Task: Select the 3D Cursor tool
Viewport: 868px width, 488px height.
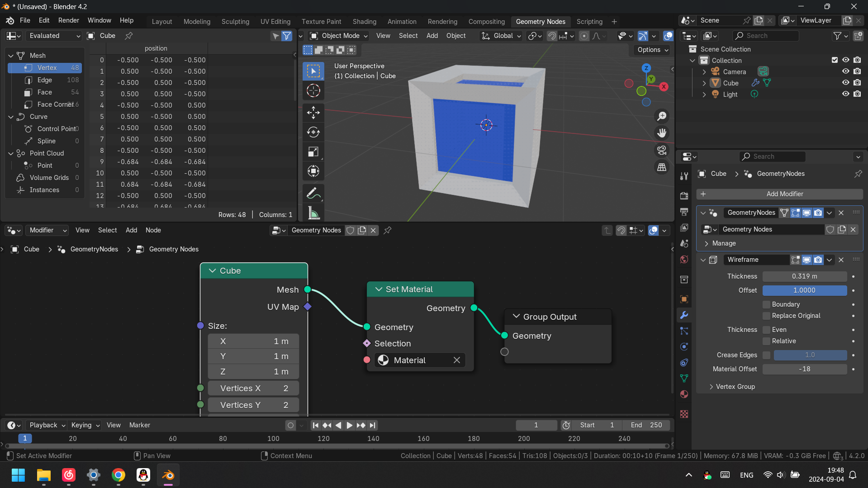Action: (313, 90)
